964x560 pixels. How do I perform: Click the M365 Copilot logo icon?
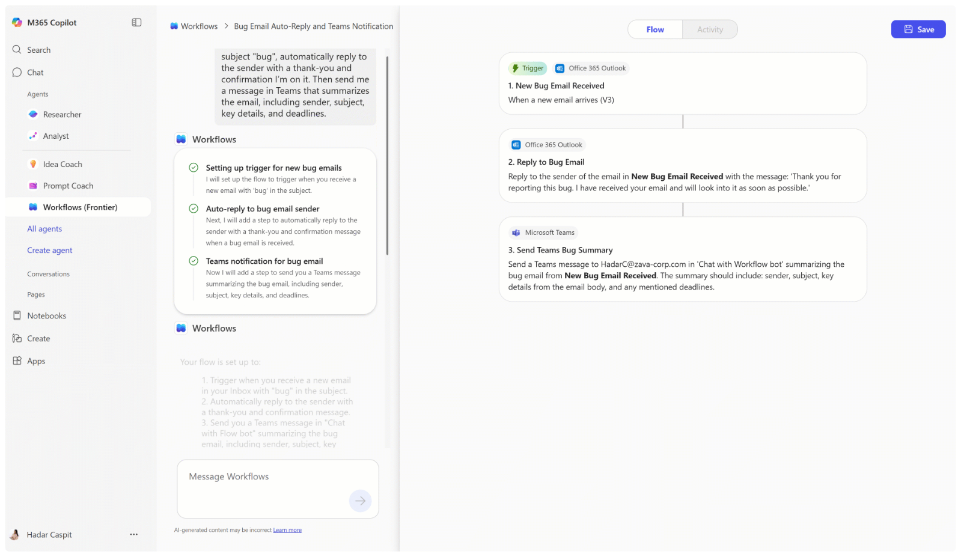pos(17,23)
